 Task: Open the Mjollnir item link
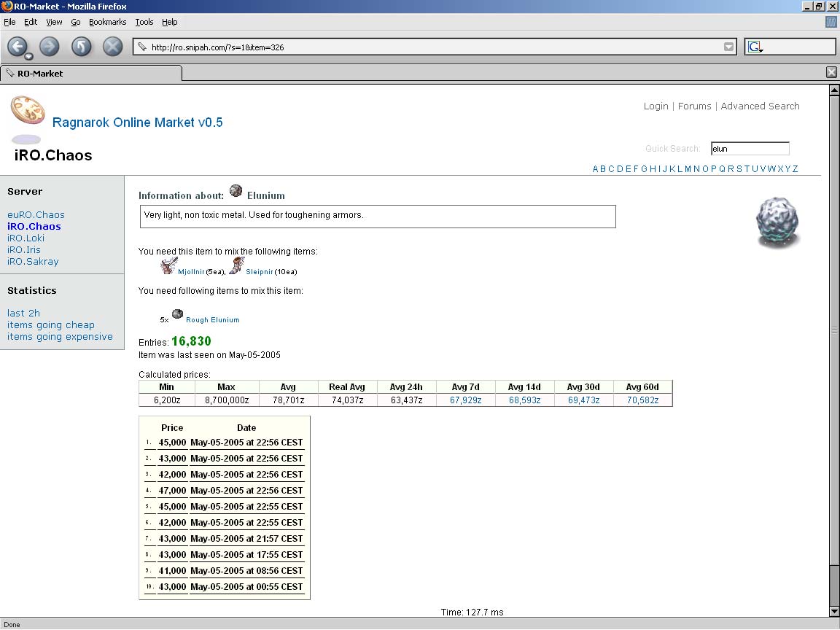click(191, 272)
